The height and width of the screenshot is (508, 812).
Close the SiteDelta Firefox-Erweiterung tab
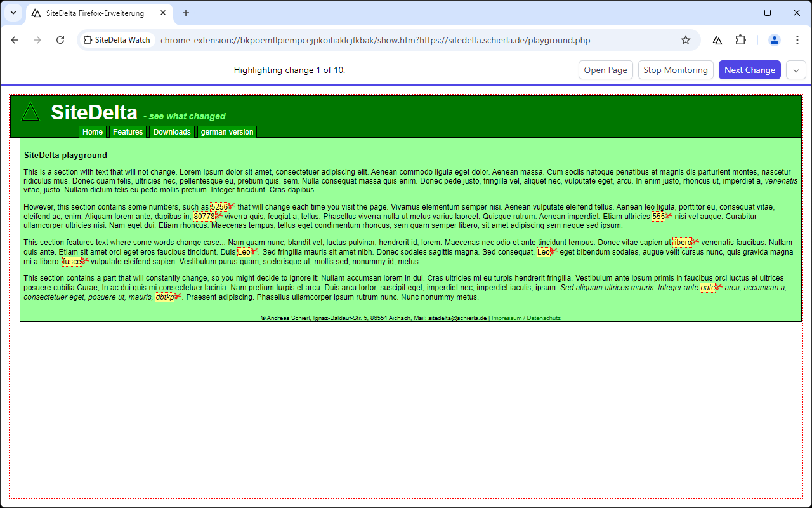[x=164, y=13]
